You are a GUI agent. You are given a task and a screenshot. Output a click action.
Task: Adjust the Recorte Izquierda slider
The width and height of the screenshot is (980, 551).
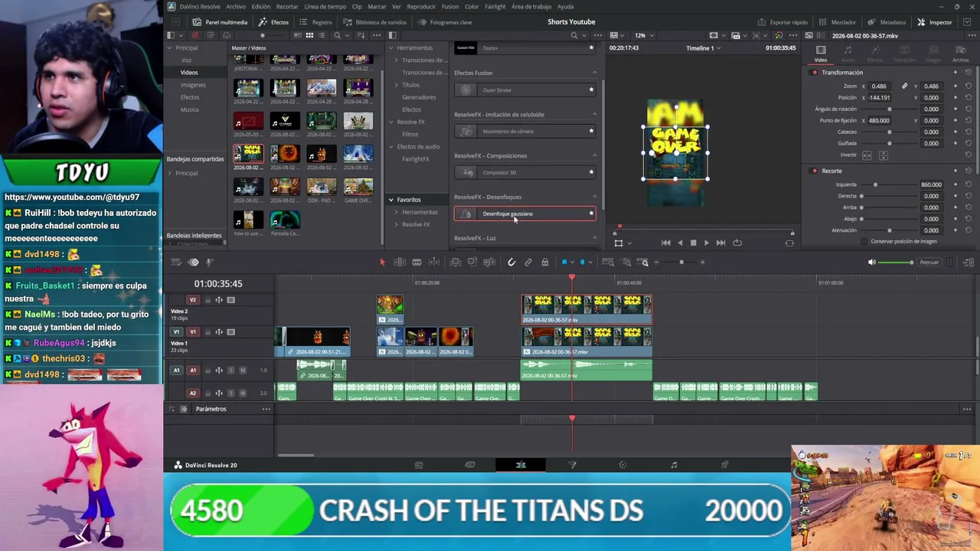point(889,184)
